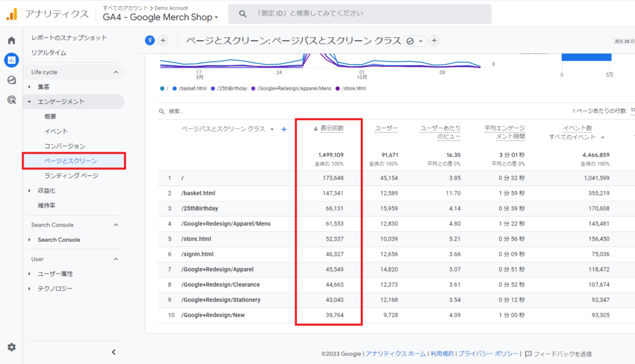Click the blue bar in the bar chart
Image resolution: width=635 pixels, height=364 pixels.
coord(587,57)
